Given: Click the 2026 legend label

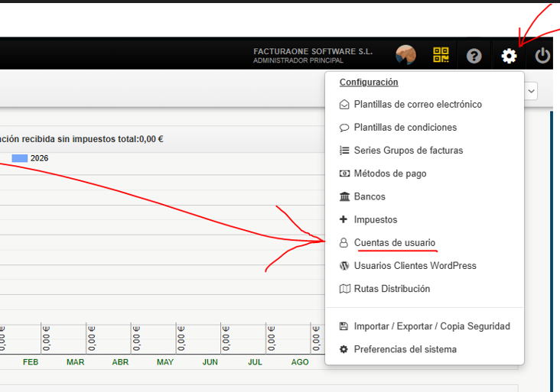Looking at the screenshot, I should click(39, 158).
